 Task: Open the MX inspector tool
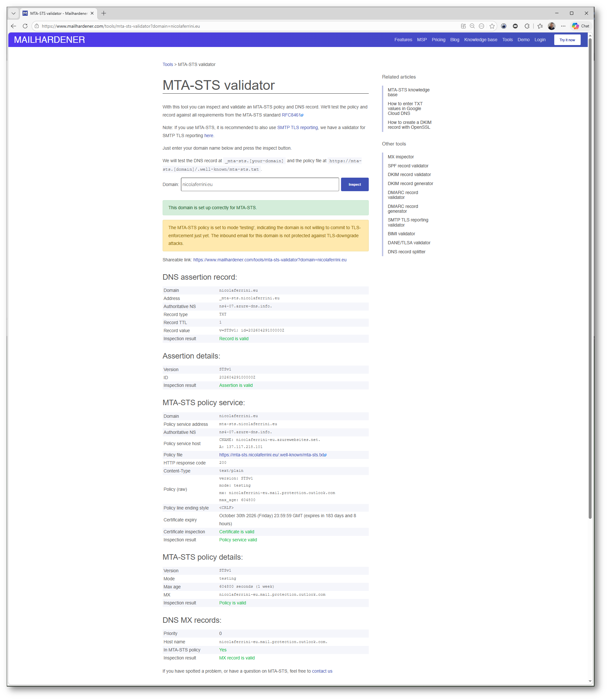[x=401, y=157]
